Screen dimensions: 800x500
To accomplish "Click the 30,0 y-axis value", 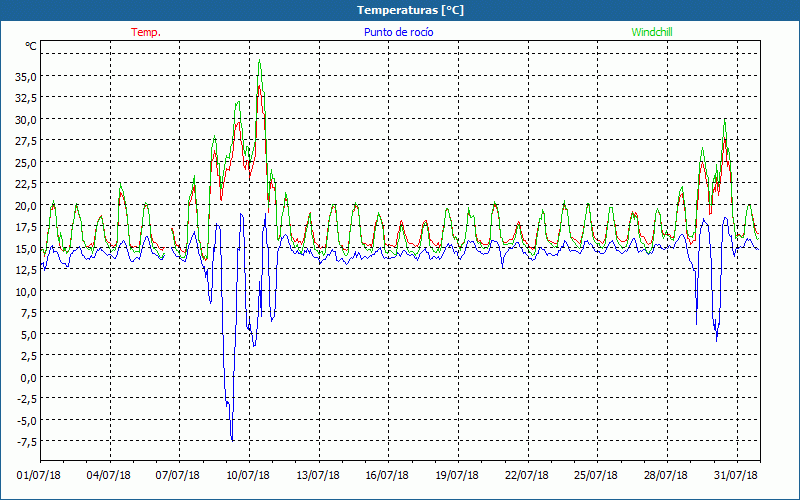I will coord(26,119).
